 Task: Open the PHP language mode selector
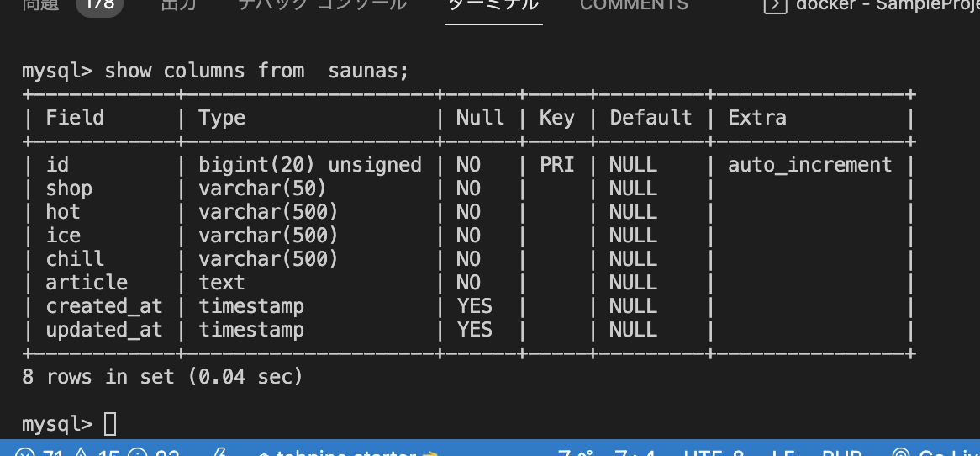tap(843, 452)
